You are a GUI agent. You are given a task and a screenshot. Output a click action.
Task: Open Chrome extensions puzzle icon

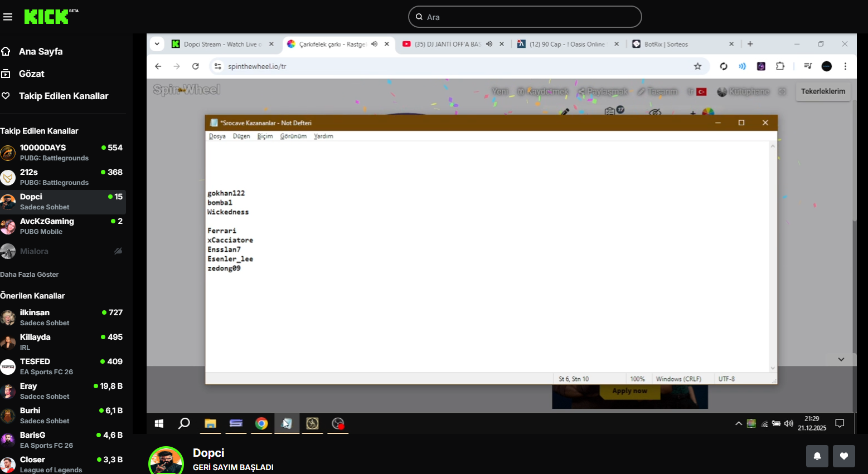pyautogui.click(x=780, y=66)
